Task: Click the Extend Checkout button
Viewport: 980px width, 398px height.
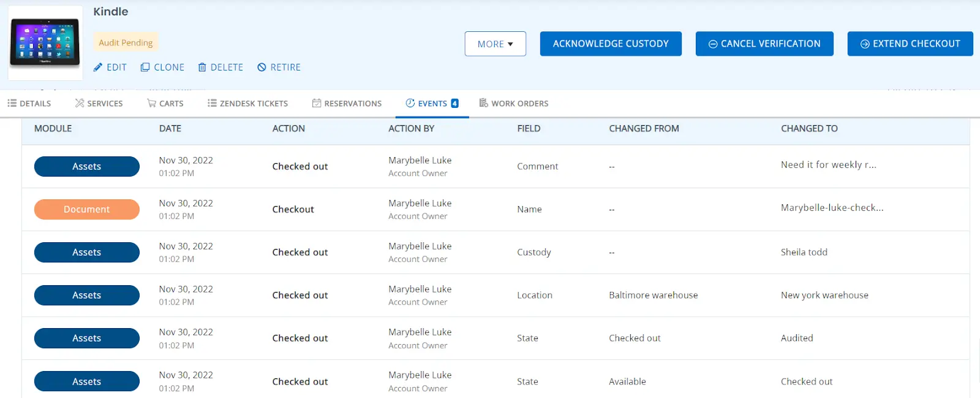Action: [x=910, y=44]
